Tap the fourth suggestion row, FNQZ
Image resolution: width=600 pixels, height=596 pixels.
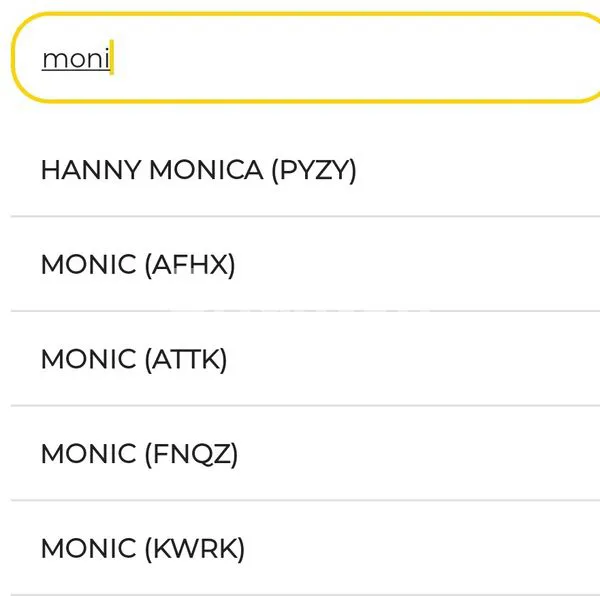pos(139,454)
